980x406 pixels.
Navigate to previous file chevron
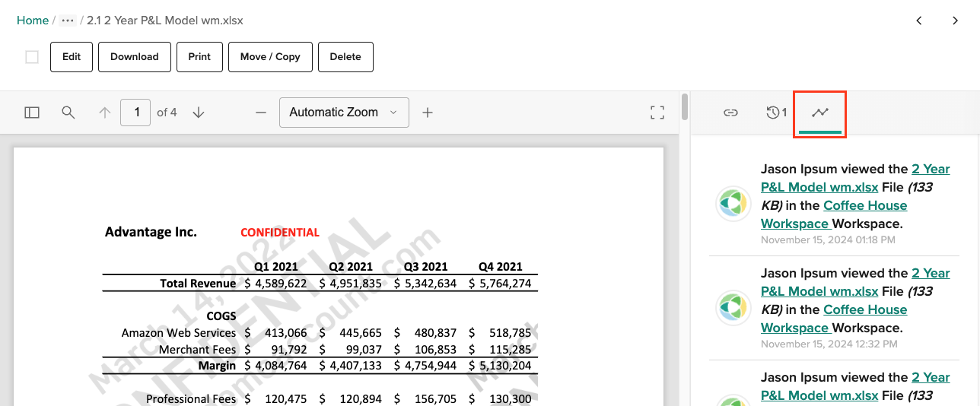[x=919, y=21]
